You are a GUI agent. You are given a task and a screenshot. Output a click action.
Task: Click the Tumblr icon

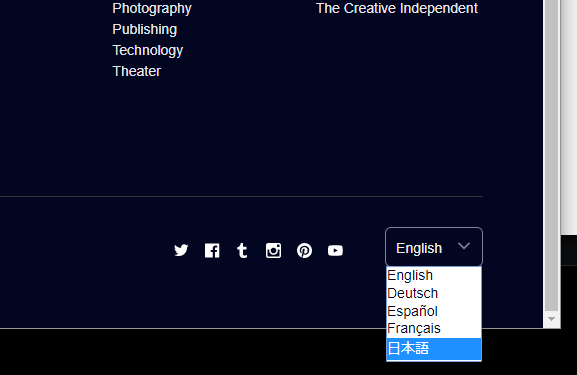coord(242,251)
